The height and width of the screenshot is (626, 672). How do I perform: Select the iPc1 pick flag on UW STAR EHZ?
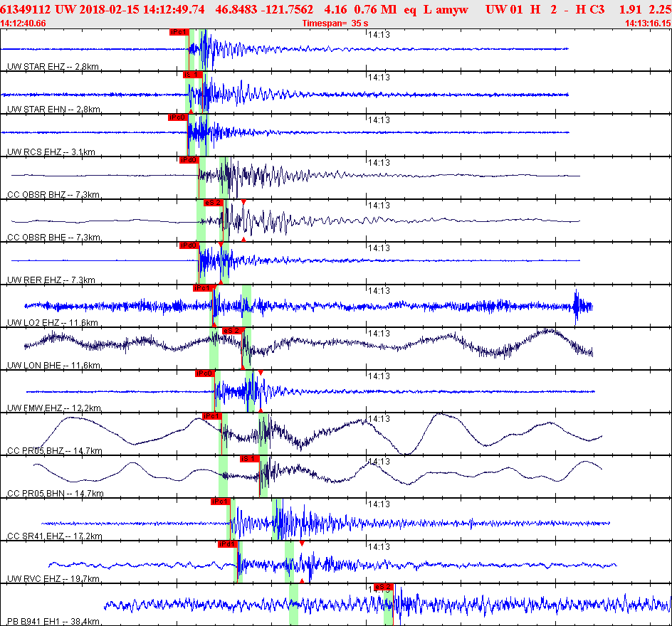pyautogui.click(x=178, y=31)
